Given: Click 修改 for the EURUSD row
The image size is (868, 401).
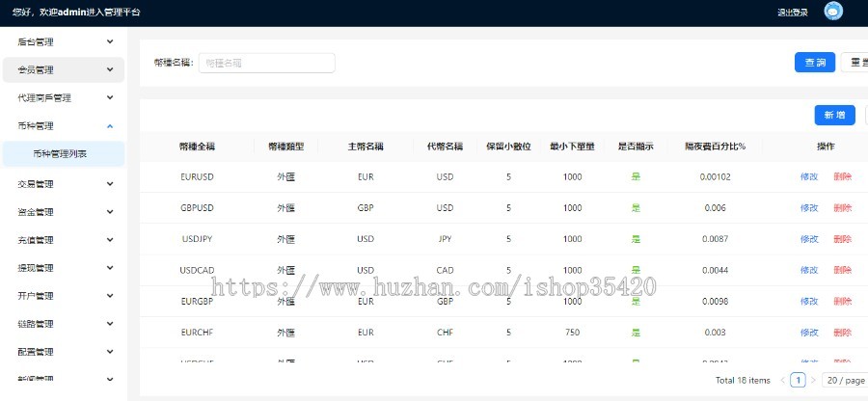Looking at the screenshot, I should 809,177.
